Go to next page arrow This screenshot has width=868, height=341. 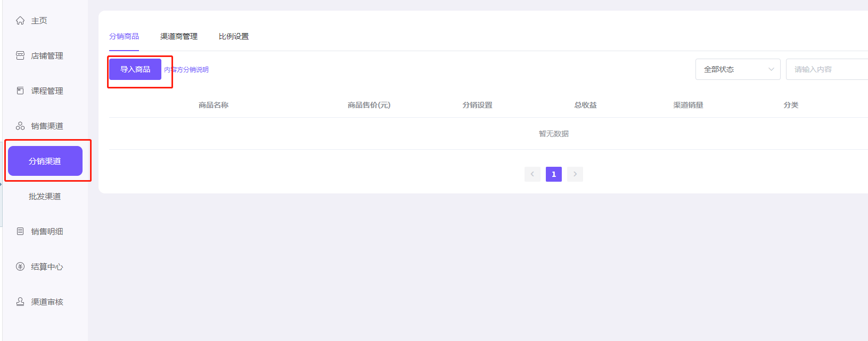575,174
